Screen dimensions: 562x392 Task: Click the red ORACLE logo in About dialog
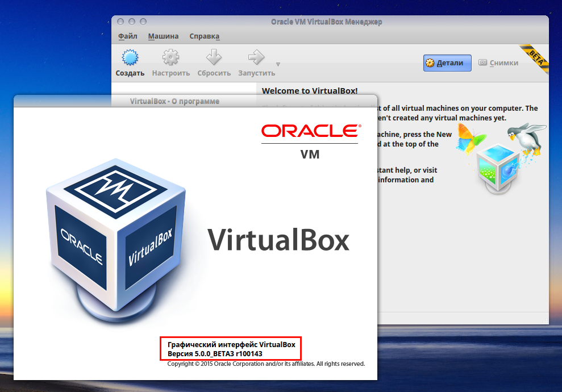coord(311,131)
